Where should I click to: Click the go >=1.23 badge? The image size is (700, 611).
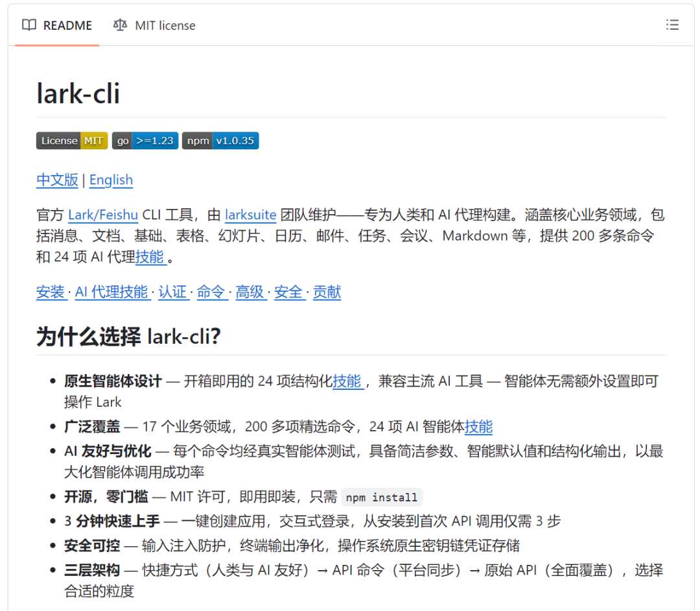click(145, 141)
